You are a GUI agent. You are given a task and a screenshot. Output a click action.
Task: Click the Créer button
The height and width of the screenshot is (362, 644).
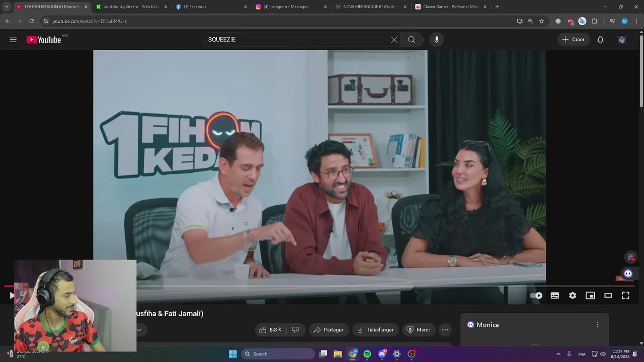pos(574,40)
